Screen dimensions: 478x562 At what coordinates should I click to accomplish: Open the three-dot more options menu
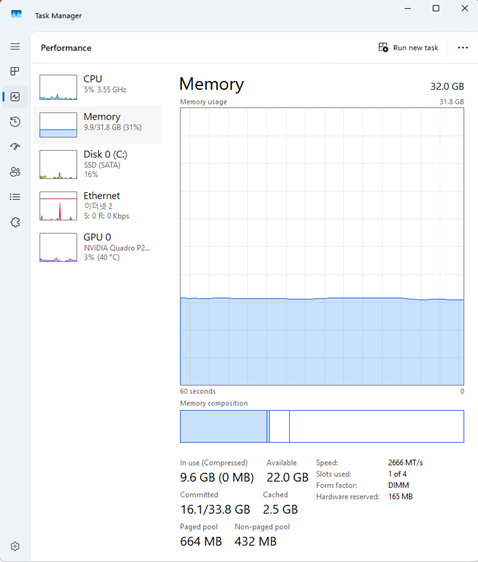click(x=463, y=48)
